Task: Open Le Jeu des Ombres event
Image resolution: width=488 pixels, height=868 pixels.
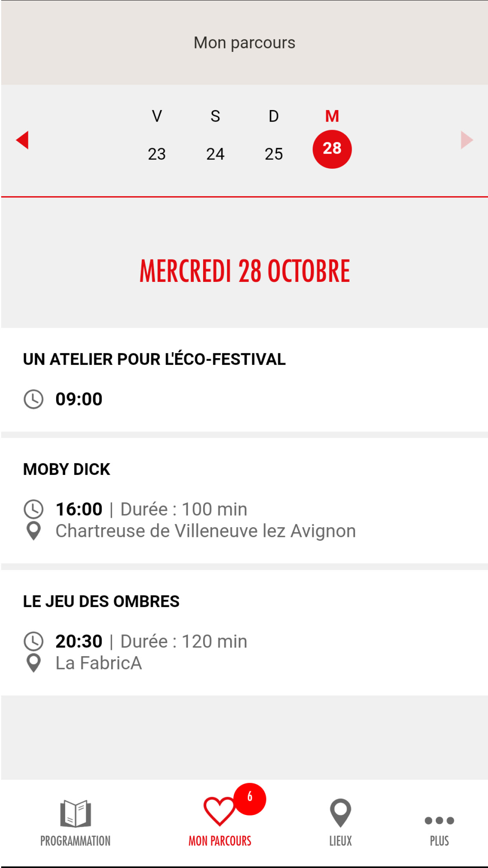Action: coord(101,601)
